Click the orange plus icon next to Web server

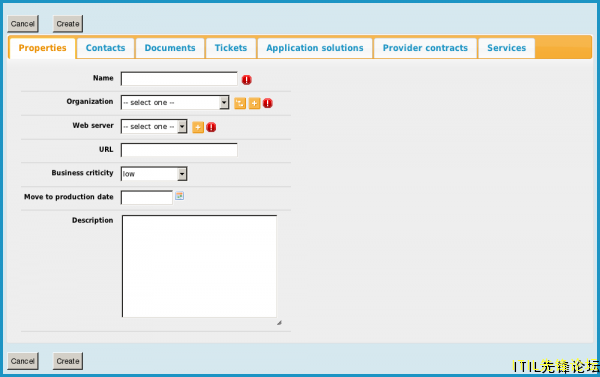point(198,127)
